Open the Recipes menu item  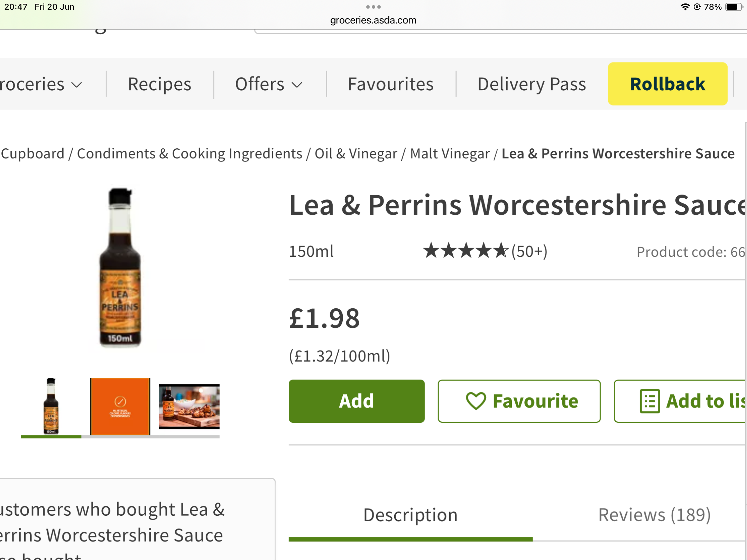159,84
